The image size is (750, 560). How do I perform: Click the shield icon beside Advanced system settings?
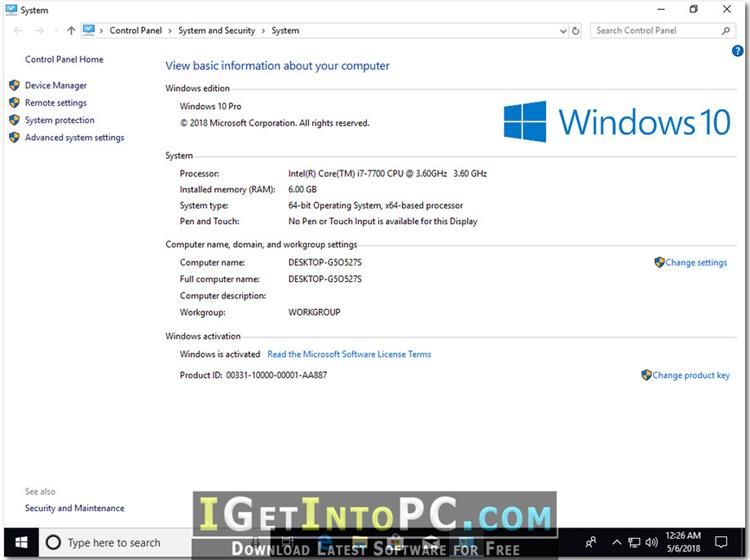point(14,137)
